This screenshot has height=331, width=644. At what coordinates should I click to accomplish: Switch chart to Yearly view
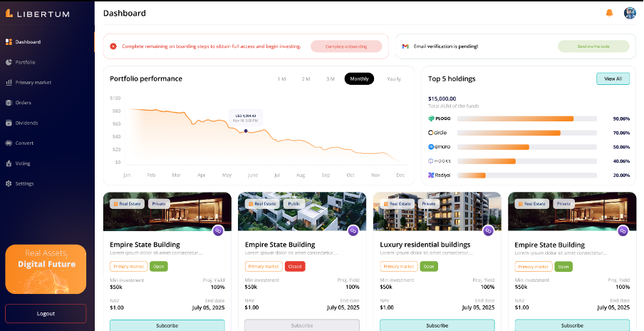tap(393, 78)
